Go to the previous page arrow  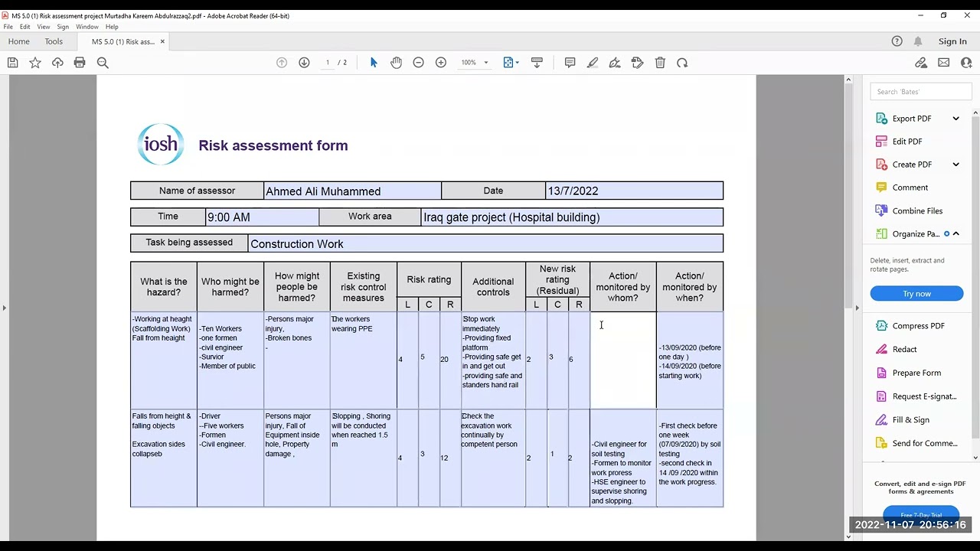coord(282,63)
